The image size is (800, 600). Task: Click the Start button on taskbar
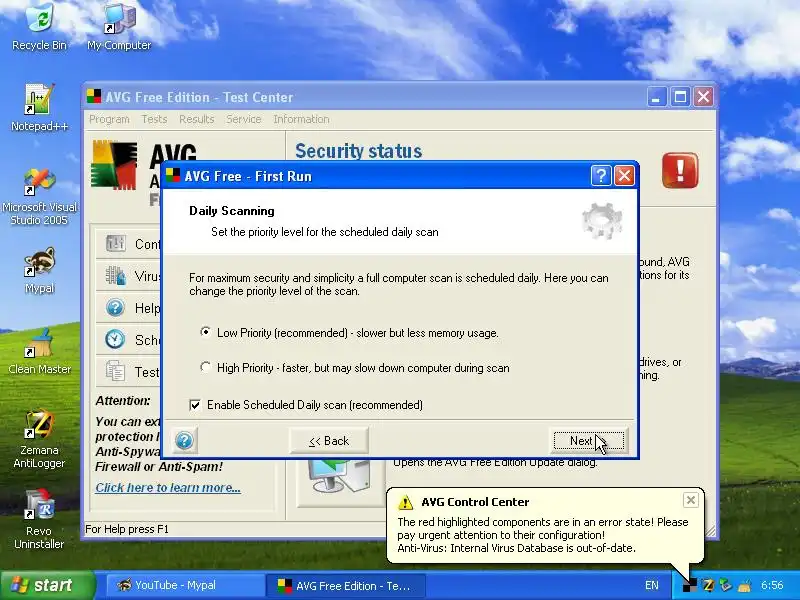47,585
